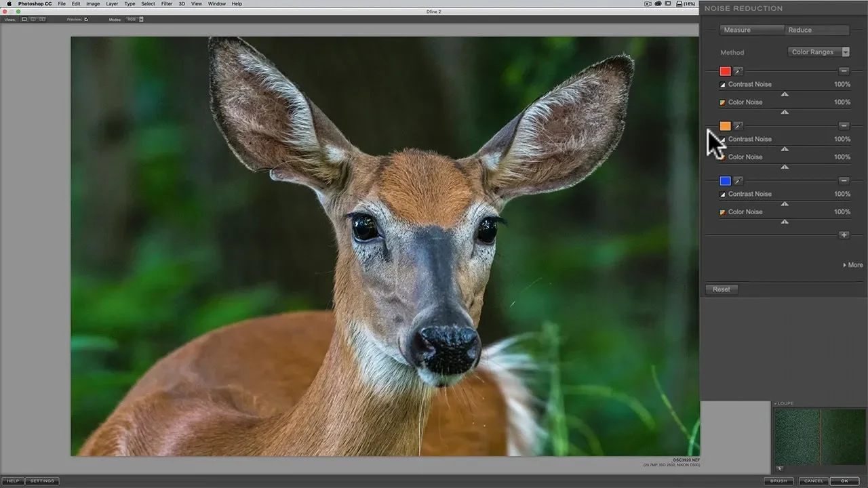The width and height of the screenshot is (868, 488).
Task: Click the blue color range swatch
Action: (725, 181)
